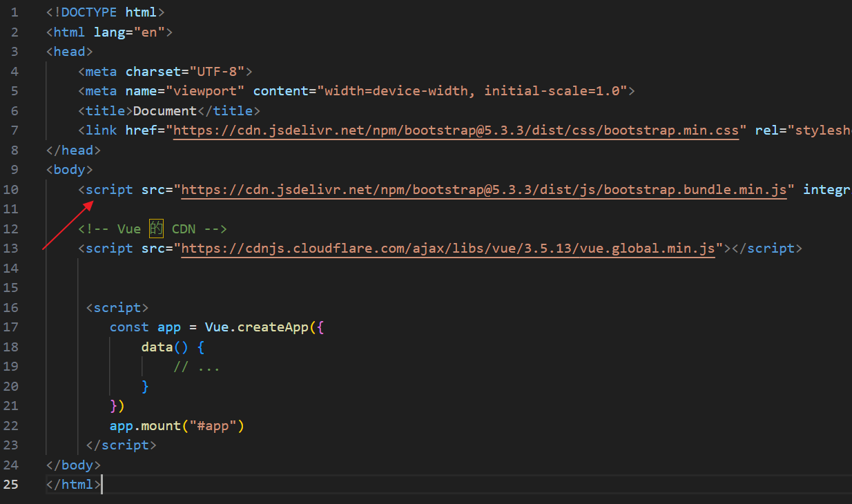Click the opening body tag

pos(69,170)
